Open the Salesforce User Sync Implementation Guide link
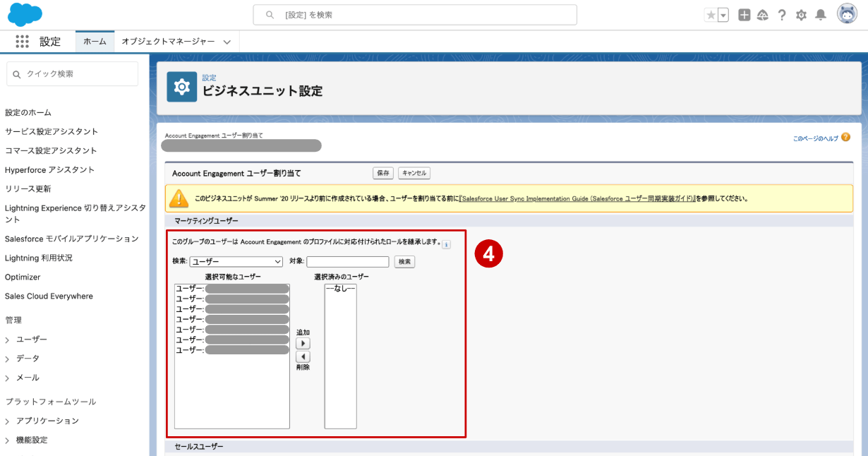 click(x=577, y=199)
